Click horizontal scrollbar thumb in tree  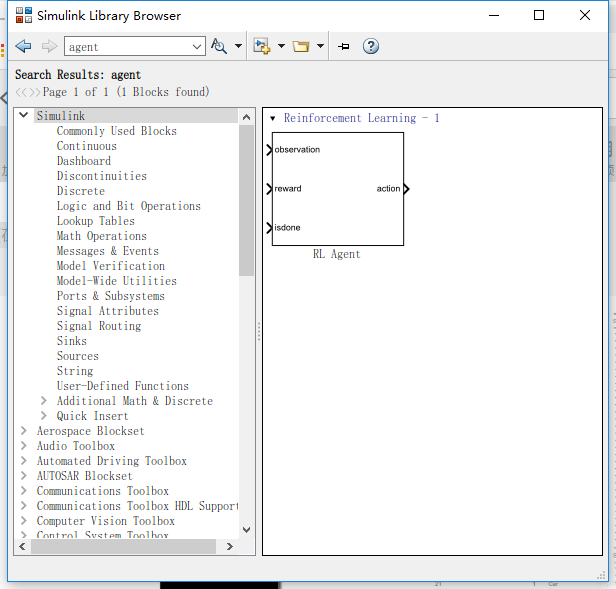[x=123, y=547]
